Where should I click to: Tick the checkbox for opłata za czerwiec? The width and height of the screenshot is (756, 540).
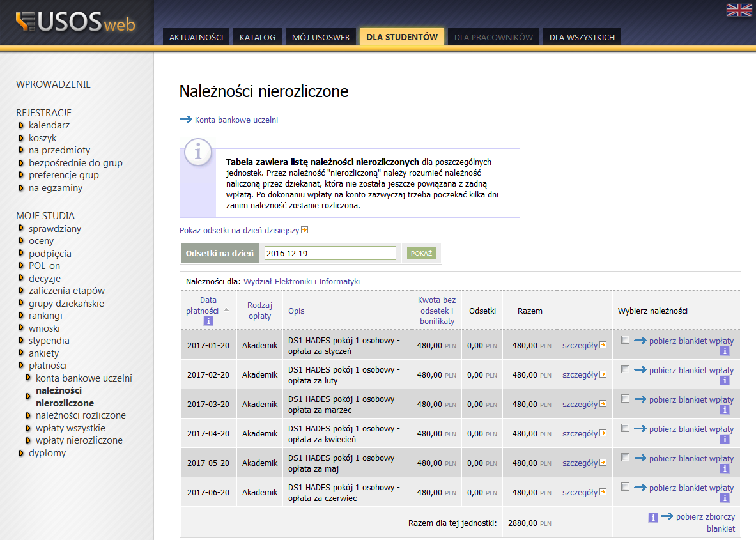pos(626,487)
